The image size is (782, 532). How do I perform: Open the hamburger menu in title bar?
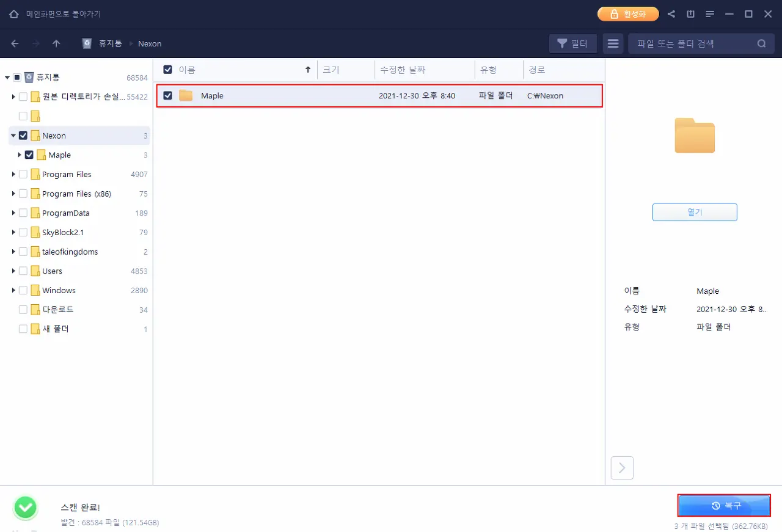coord(710,14)
